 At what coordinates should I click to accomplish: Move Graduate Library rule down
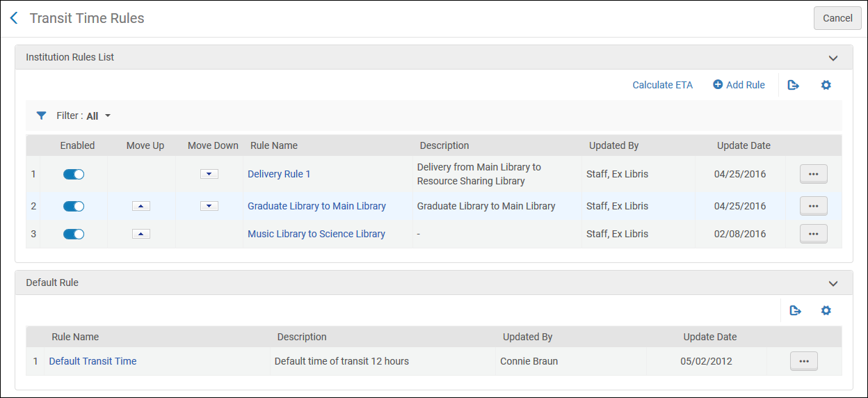tap(209, 206)
